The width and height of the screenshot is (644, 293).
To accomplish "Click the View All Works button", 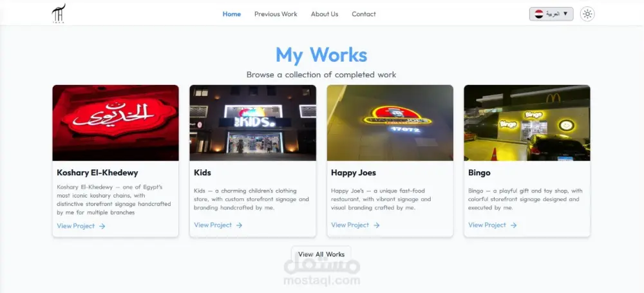I will 321,254.
